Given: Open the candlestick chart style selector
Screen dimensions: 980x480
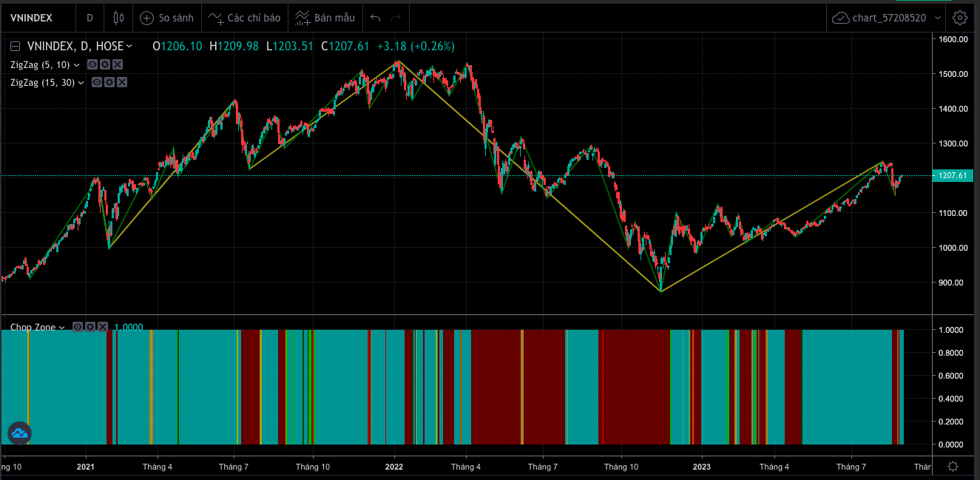Looking at the screenshot, I should click(119, 17).
